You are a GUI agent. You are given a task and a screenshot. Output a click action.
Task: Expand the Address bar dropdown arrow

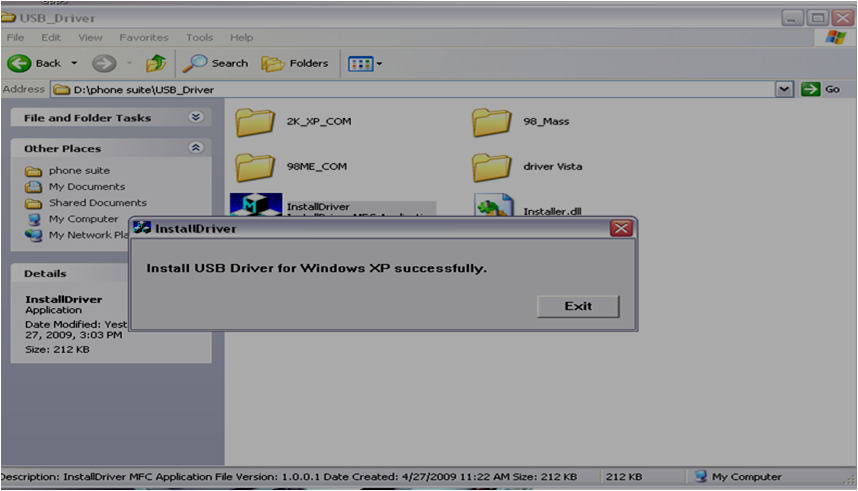[x=784, y=89]
